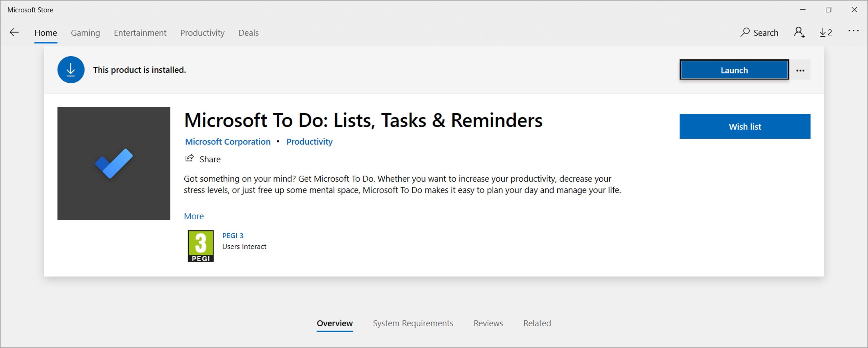Click the back arrow icon
Screen dimensions: 868x348
(14, 33)
